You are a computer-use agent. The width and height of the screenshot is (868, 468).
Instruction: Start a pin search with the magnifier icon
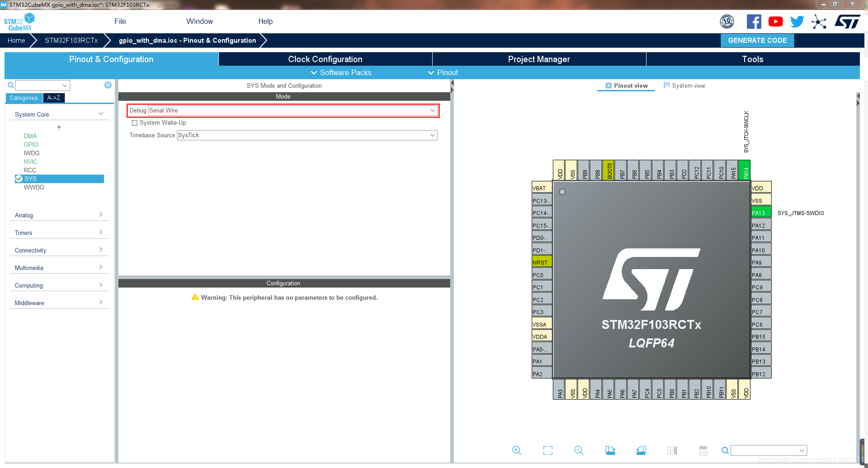click(x=10, y=85)
